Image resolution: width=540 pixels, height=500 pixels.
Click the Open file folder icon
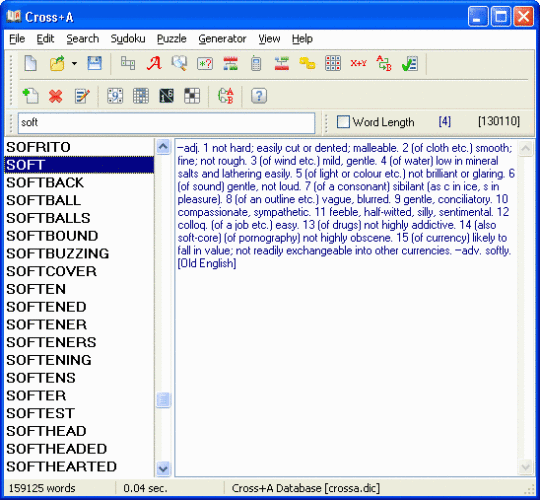(57, 63)
